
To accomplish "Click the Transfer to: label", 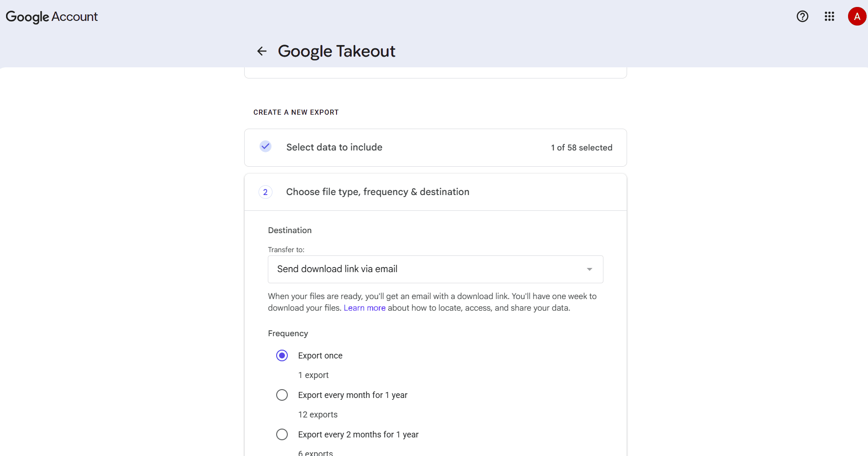I will pyautogui.click(x=286, y=250).
